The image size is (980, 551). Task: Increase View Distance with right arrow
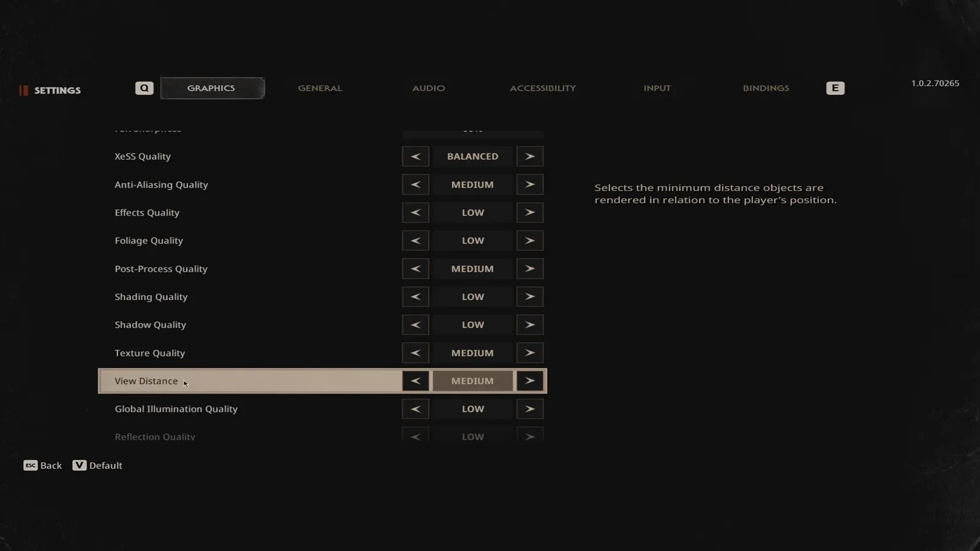[530, 381]
